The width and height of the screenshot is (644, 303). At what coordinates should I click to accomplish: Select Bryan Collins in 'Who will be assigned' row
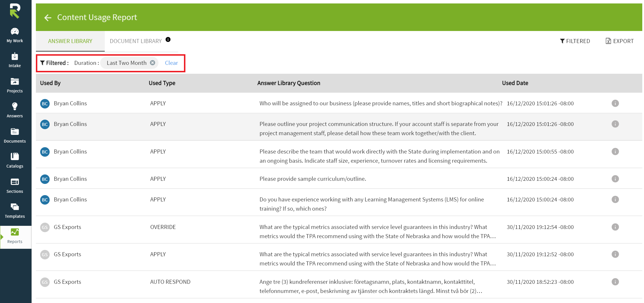(x=70, y=103)
